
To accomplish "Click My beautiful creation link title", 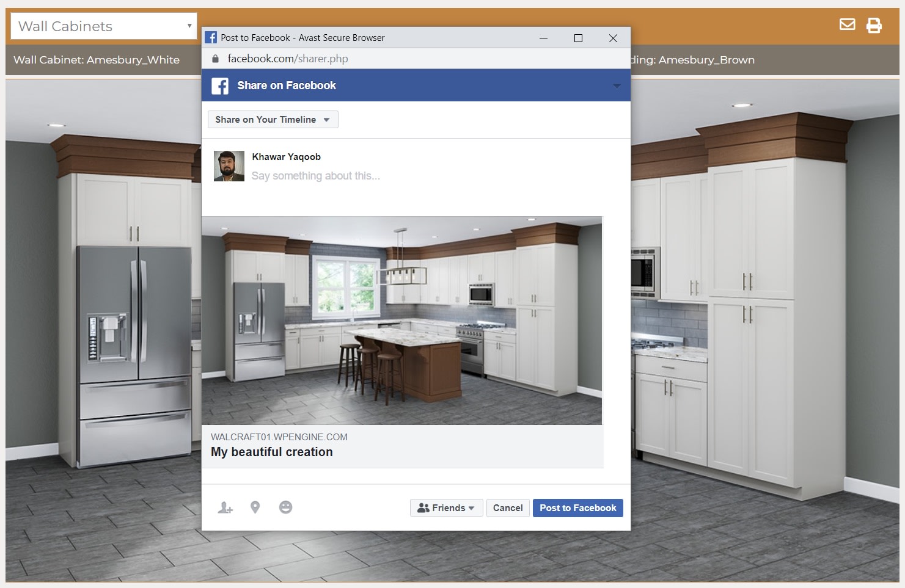I will click(272, 452).
